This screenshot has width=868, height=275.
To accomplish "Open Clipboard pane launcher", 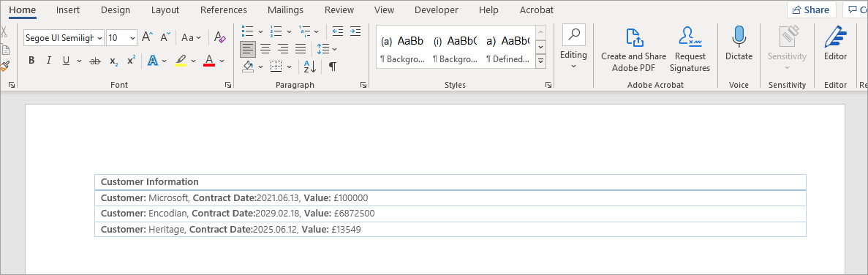I will (12, 85).
